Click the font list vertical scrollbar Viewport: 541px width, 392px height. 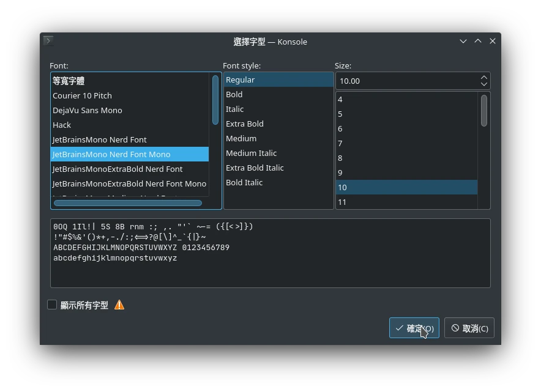pyautogui.click(x=215, y=100)
